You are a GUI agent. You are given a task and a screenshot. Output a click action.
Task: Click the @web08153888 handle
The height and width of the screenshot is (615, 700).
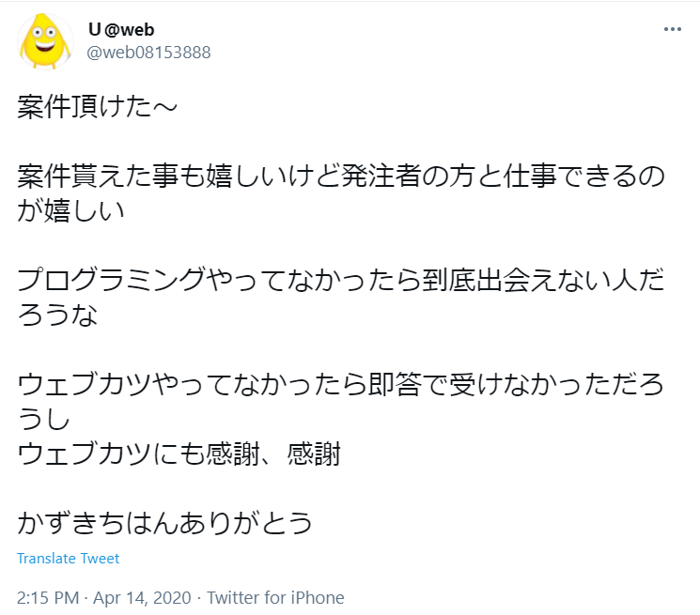(148, 52)
